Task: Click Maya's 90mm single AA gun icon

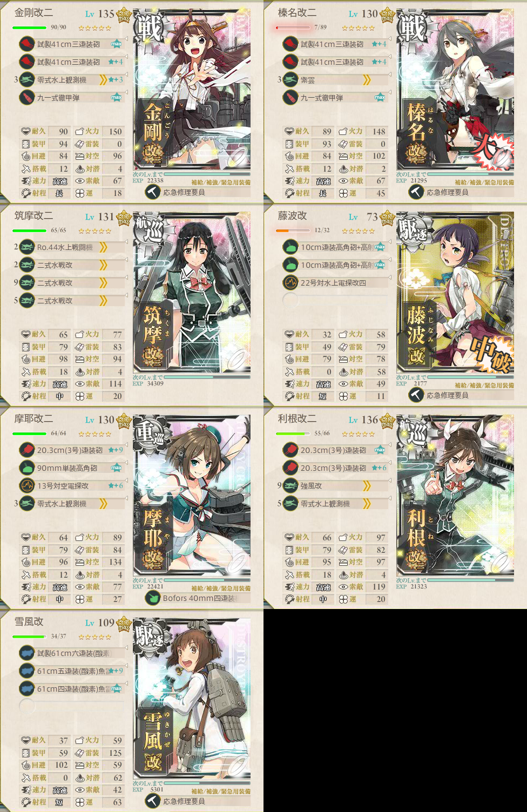Action: pyautogui.click(x=27, y=468)
